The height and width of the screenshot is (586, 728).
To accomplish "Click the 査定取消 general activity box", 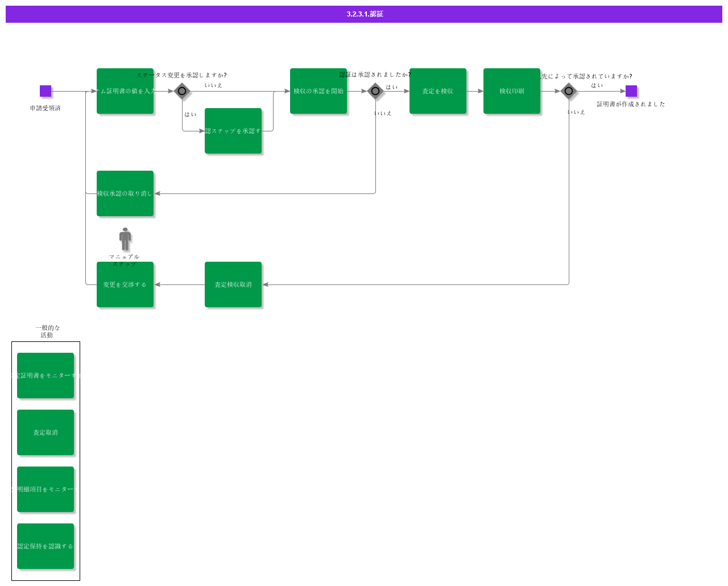I will [45, 432].
